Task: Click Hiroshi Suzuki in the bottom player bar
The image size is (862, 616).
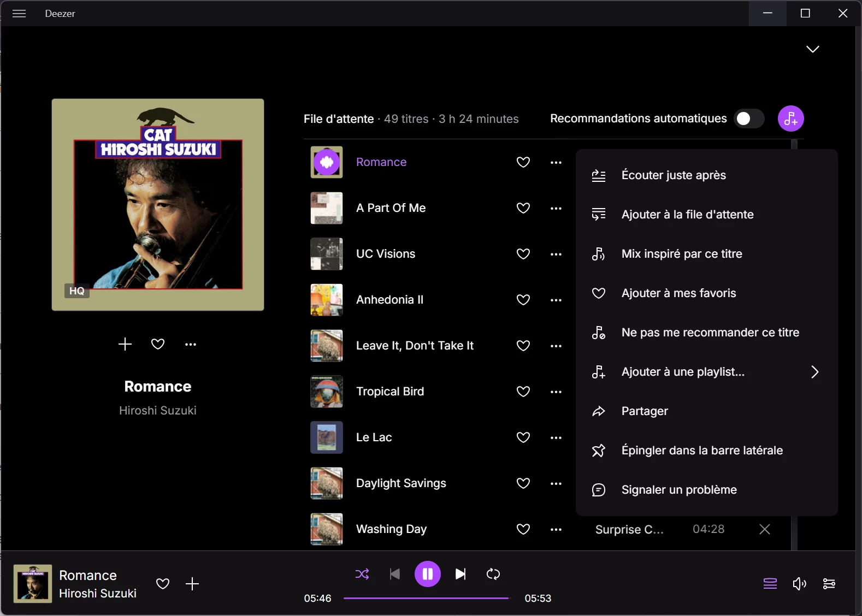Action: pyautogui.click(x=98, y=594)
